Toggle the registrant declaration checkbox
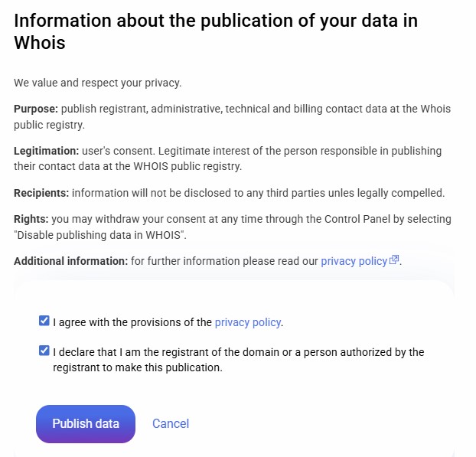The height and width of the screenshot is (457, 476). pos(44,351)
